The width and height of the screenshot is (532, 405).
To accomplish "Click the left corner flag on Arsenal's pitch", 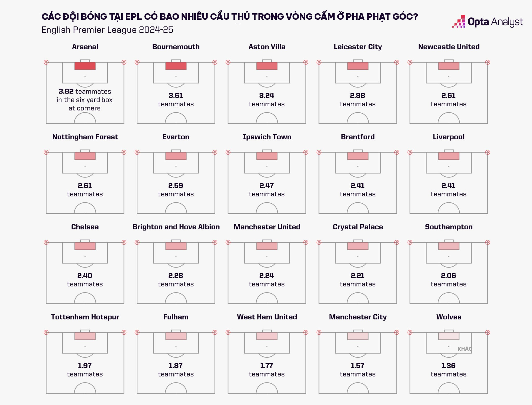I will click(46, 62).
